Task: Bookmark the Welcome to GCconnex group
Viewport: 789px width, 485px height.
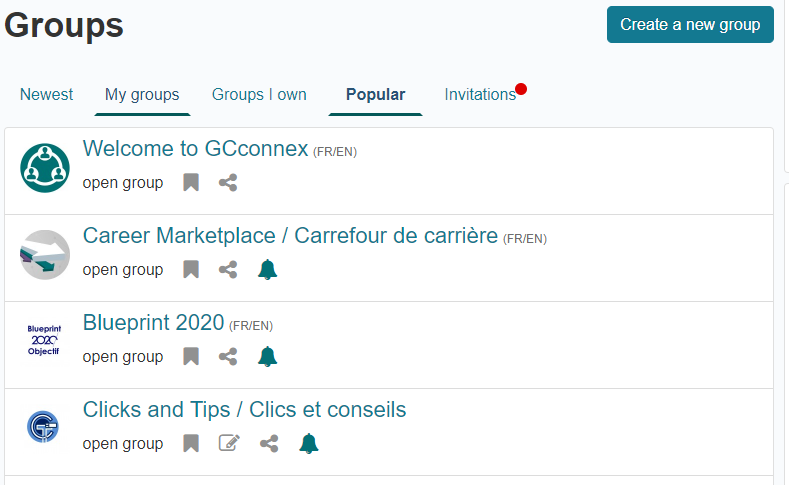Action: coord(191,182)
